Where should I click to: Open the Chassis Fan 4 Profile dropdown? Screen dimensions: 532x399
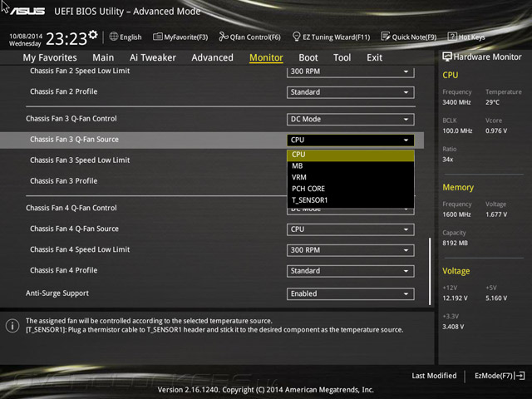(351, 271)
